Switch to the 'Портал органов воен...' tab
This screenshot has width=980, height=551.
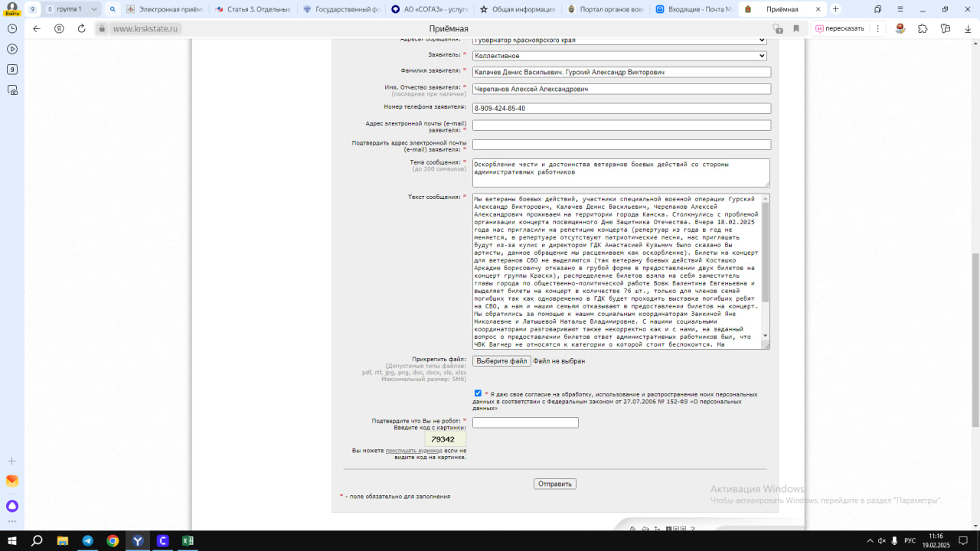click(x=607, y=9)
